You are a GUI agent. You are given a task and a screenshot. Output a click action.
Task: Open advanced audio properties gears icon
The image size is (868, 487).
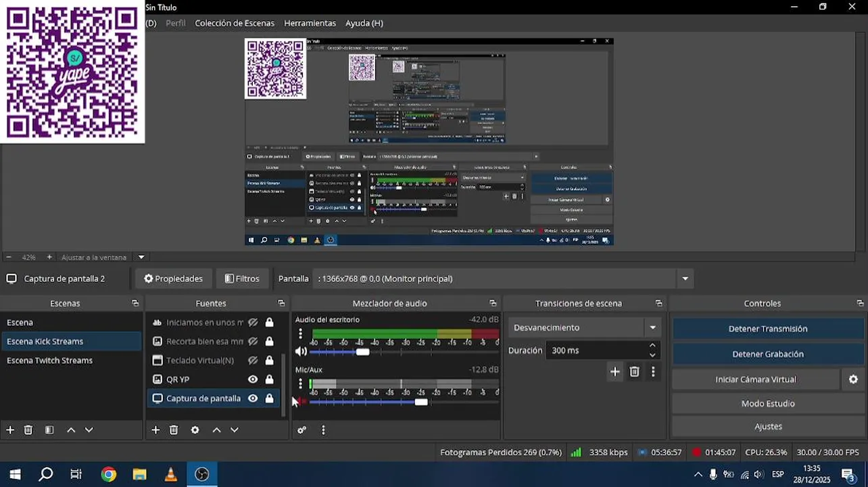302,430
